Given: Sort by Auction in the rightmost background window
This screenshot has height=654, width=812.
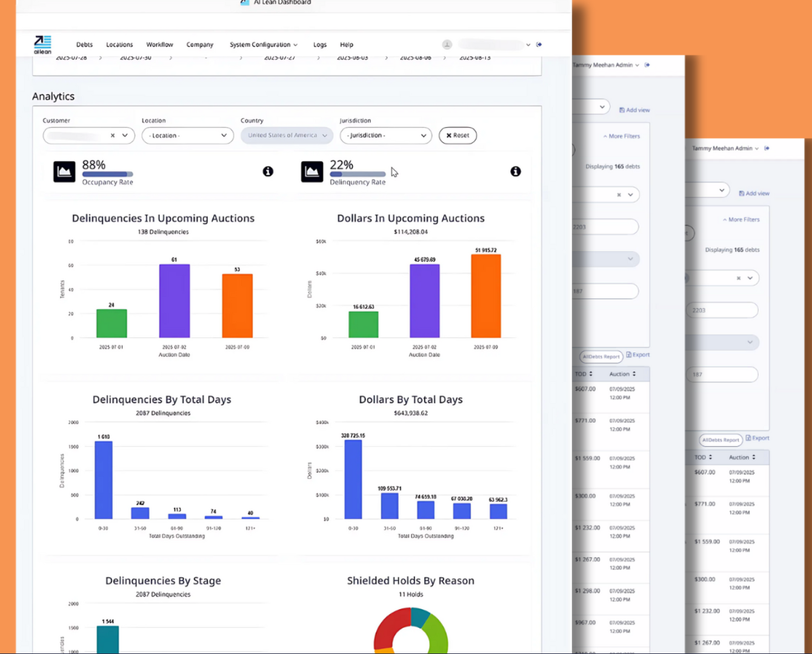Looking at the screenshot, I should click(742, 457).
